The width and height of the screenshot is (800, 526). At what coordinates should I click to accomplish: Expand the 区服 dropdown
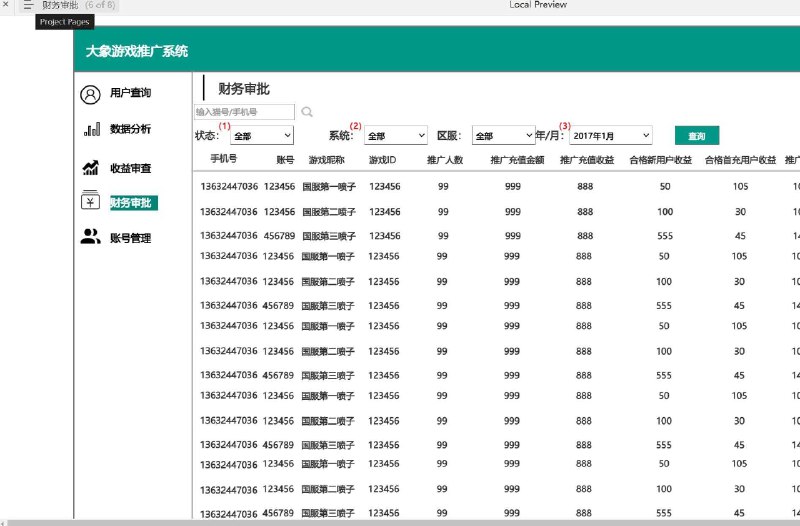[504, 136]
